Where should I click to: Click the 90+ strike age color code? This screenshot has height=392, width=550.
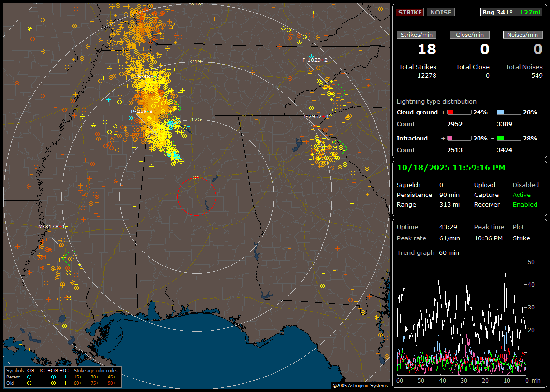tap(112, 383)
